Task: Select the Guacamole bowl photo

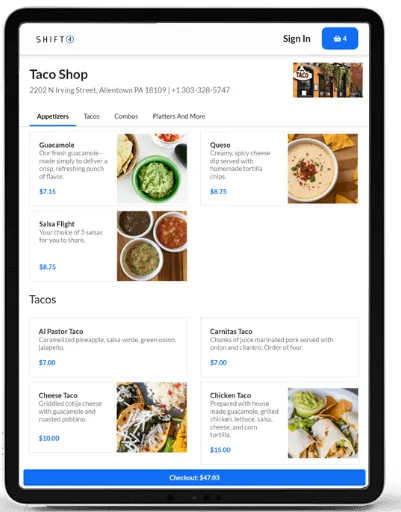Action: coord(152,168)
